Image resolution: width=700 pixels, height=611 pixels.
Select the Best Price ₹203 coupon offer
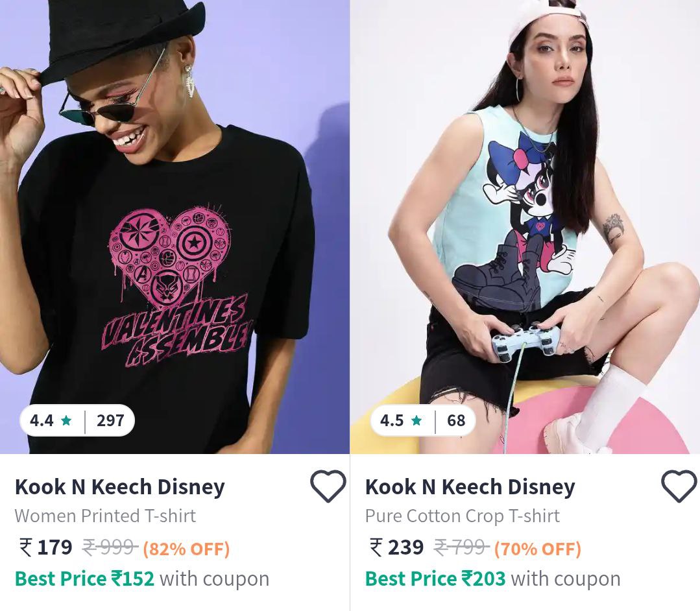pyautogui.click(x=493, y=578)
